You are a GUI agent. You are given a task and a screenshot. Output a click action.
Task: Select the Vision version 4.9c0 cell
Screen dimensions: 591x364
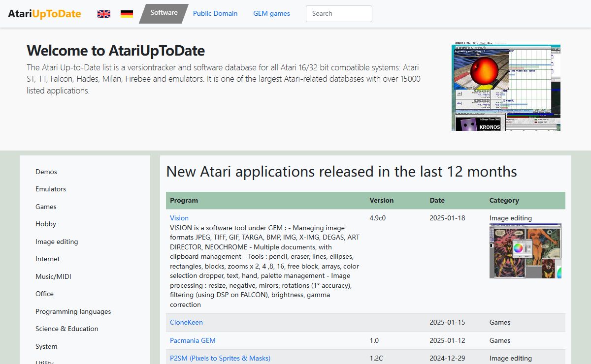coord(377,218)
